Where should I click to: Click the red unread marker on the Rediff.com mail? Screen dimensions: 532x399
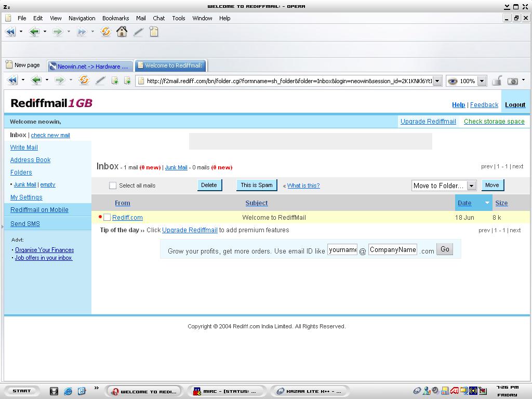tap(100, 217)
